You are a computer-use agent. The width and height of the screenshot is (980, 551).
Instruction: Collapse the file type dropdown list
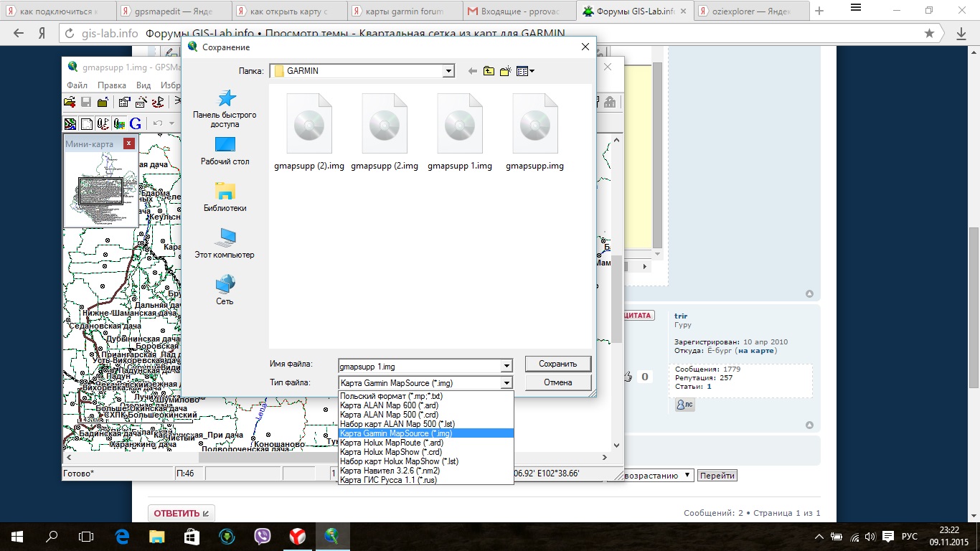point(507,383)
